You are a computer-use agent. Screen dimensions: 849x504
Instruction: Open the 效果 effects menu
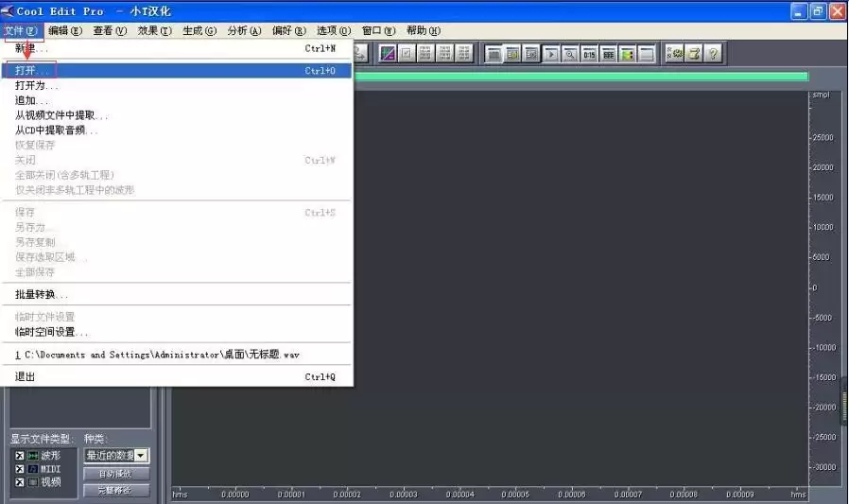pyautogui.click(x=154, y=31)
